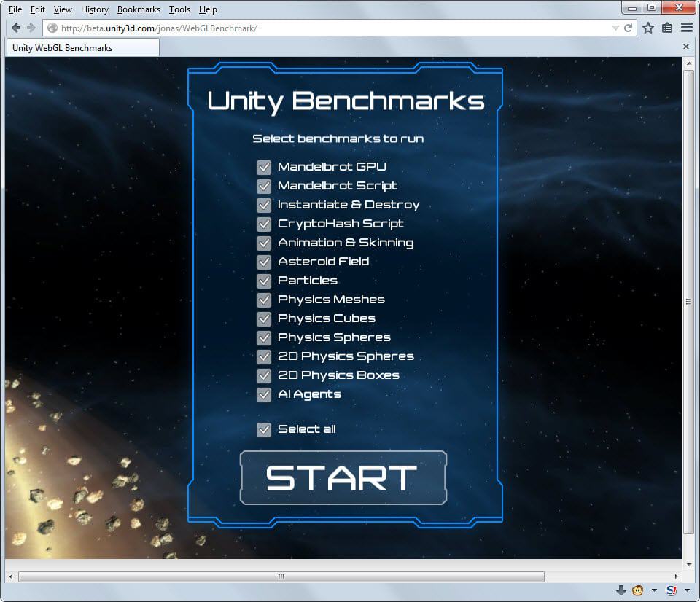The height and width of the screenshot is (602, 700).
Task: Uncheck the Particles benchmark
Action: pos(264,281)
